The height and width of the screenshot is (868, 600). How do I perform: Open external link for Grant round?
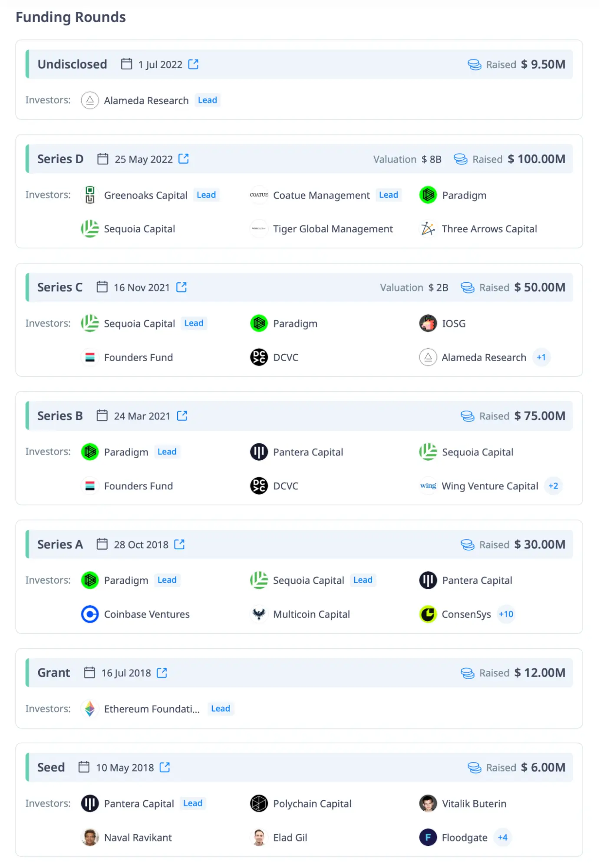[162, 673]
